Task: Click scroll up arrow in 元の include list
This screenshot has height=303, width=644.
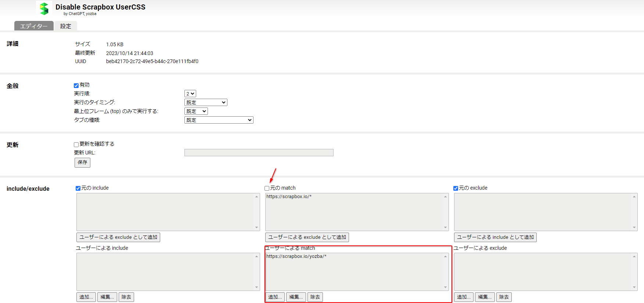Action: pyautogui.click(x=257, y=197)
